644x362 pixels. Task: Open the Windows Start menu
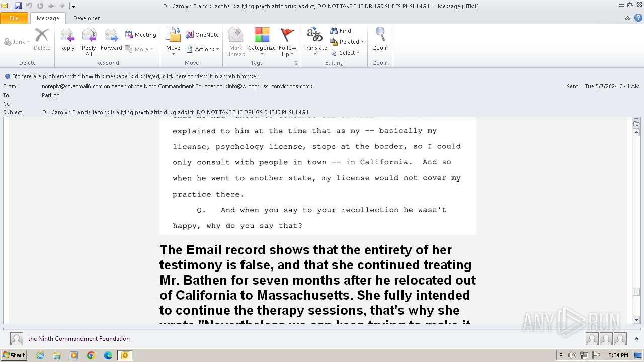(x=14, y=355)
